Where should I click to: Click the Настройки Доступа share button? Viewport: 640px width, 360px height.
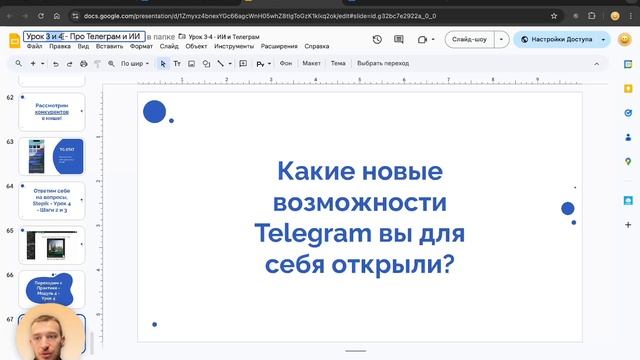coord(557,40)
